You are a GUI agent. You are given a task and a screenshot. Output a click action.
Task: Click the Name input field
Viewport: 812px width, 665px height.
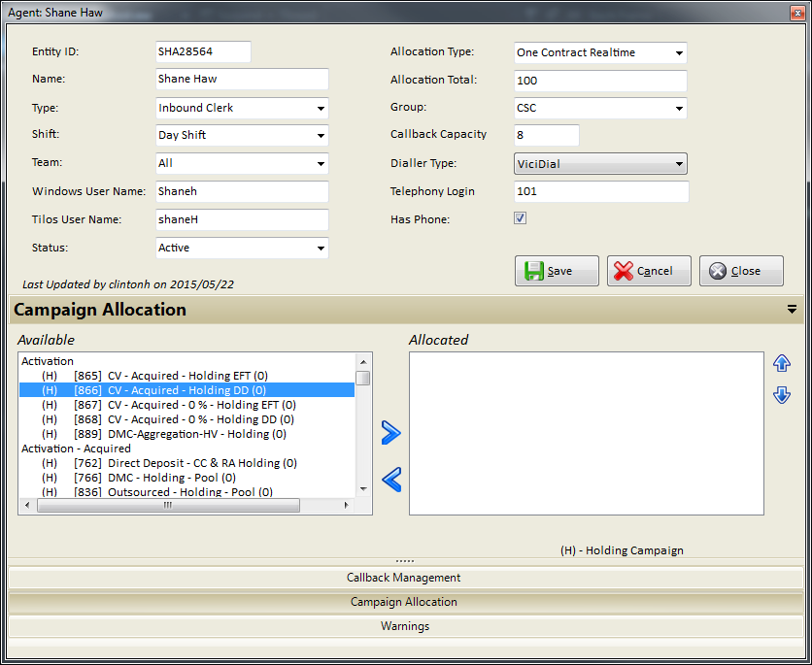click(x=242, y=80)
